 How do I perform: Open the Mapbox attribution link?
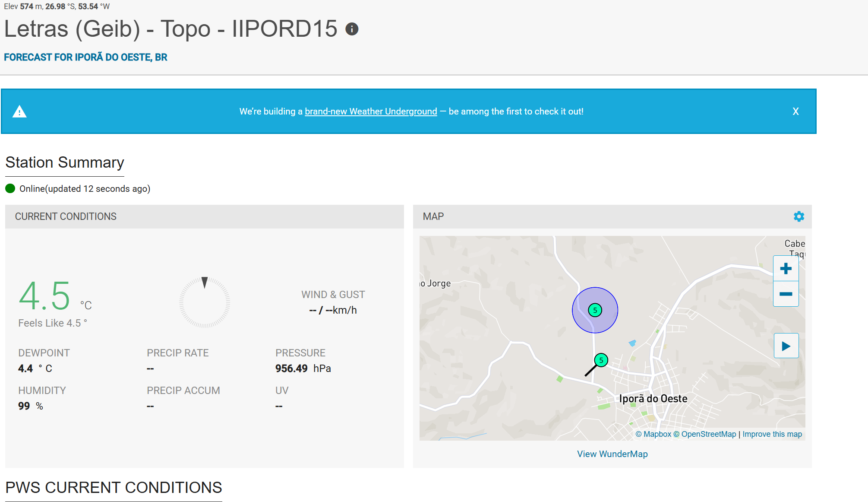(653, 434)
